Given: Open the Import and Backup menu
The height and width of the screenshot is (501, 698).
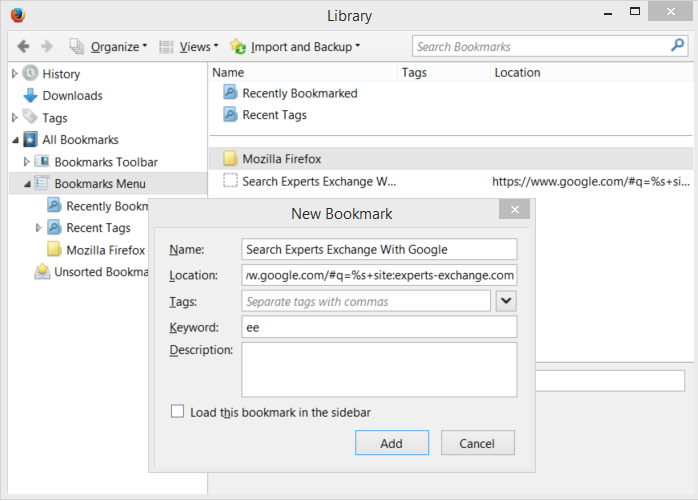Looking at the screenshot, I should tap(305, 47).
